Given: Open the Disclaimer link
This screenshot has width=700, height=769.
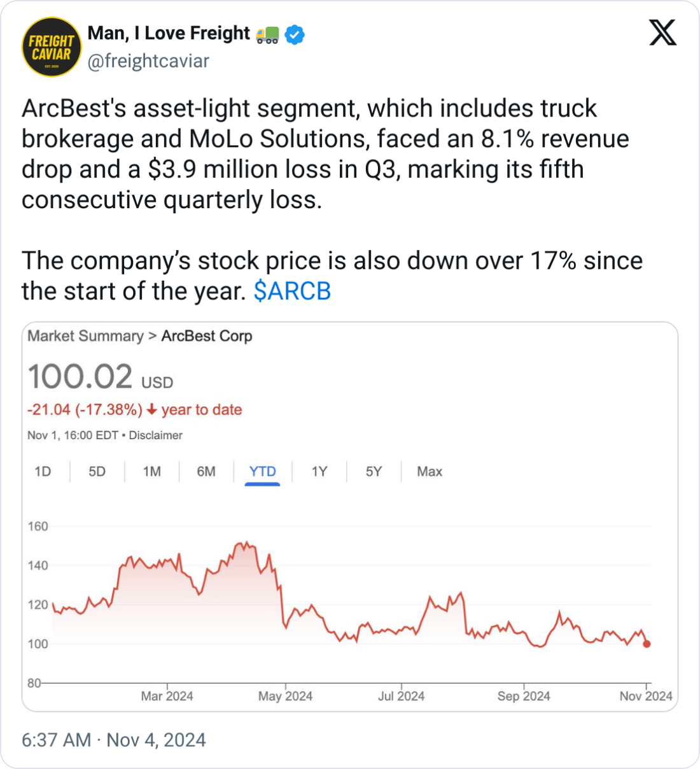Looking at the screenshot, I should 155,435.
